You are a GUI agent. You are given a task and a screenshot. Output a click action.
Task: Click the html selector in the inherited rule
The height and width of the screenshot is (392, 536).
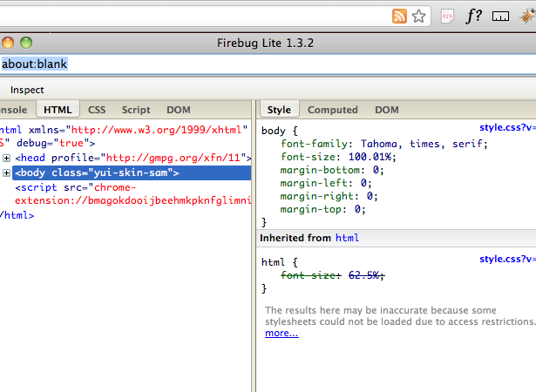(273, 262)
